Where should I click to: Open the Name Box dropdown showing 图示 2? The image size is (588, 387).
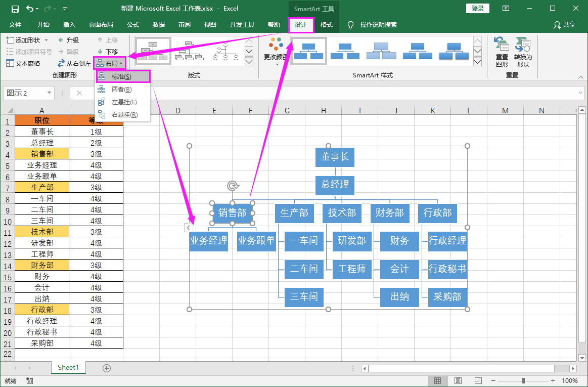pyautogui.click(x=49, y=93)
